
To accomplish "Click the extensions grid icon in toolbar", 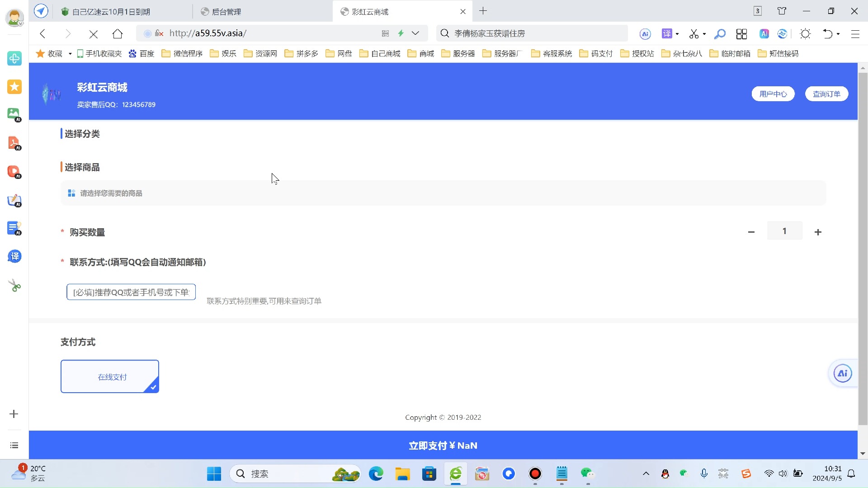I will [x=741, y=33].
